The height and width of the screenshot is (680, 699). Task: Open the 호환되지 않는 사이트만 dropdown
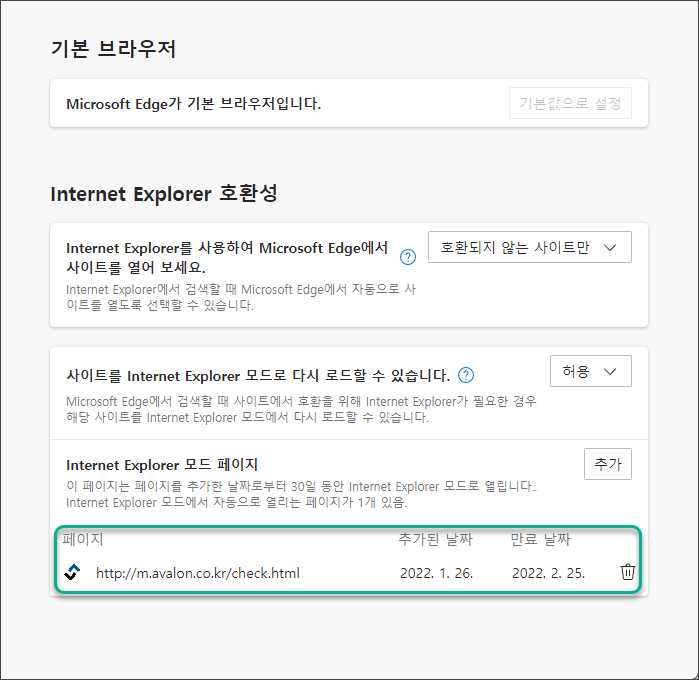coord(530,247)
